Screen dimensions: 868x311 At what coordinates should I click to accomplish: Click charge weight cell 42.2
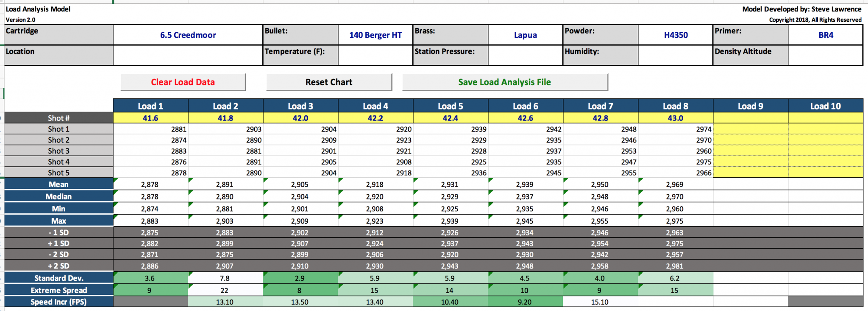tap(376, 118)
